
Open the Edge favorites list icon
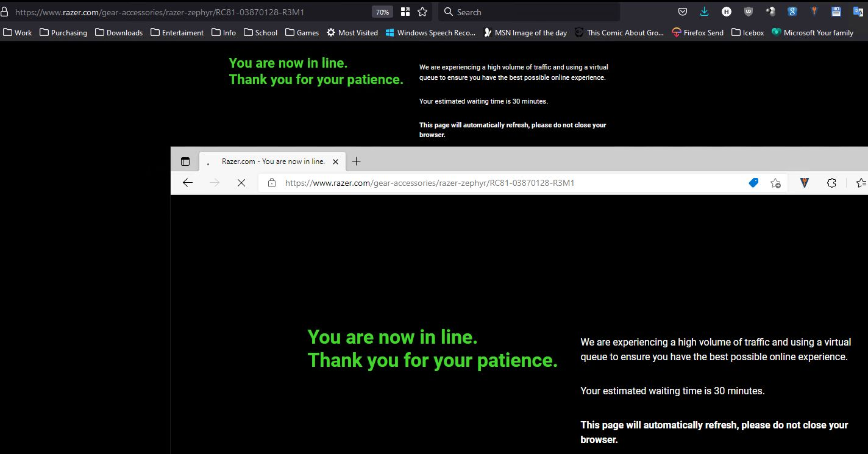(x=861, y=183)
